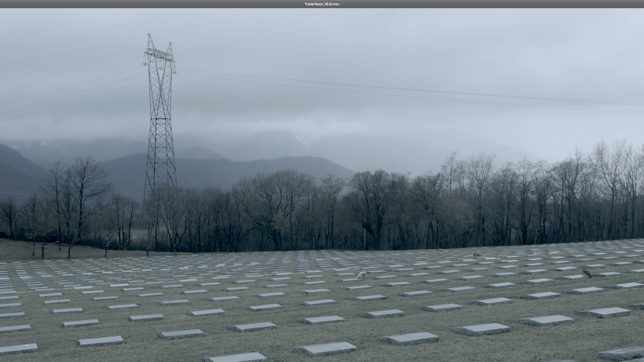Click the TrailerNyon_16.9.mov window title
The width and height of the screenshot is (644, 362).
pos(322,4)
